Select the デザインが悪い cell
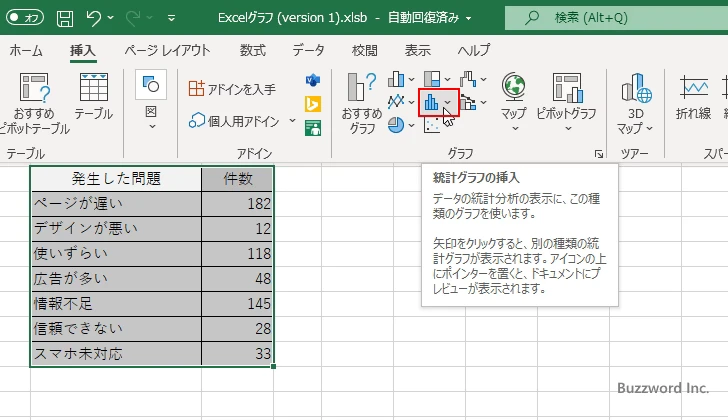This screenshot has height=420, width=728. 116,229
